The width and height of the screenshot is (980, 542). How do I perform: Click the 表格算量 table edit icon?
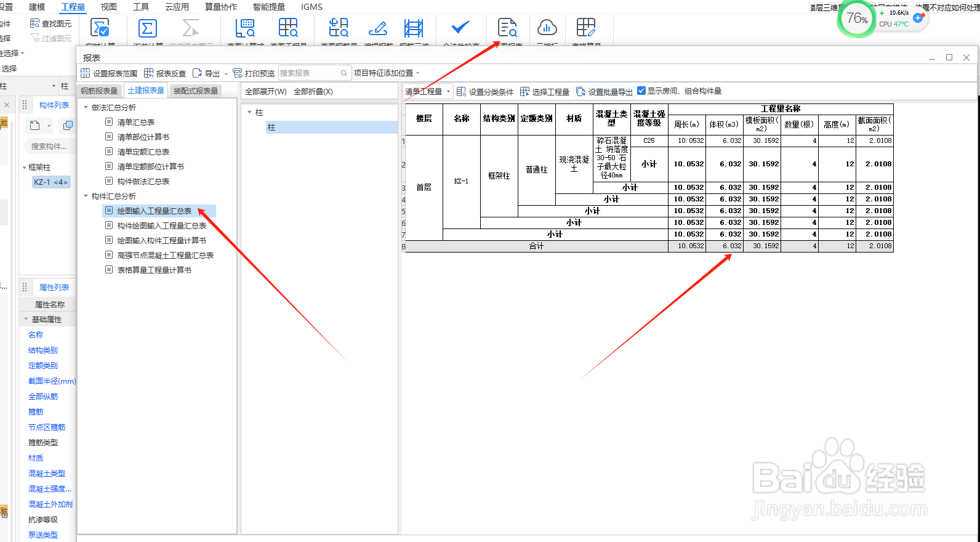pos(585,28)
